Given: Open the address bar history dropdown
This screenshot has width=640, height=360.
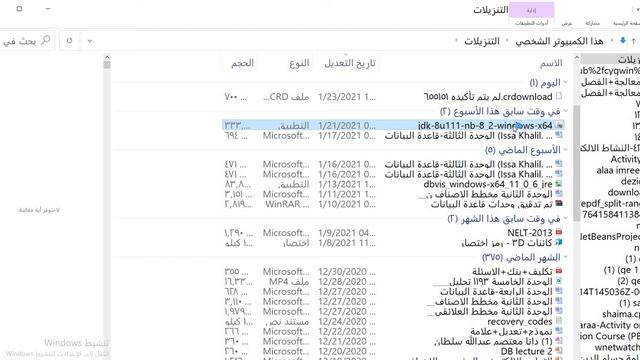Looking at the screenshot, I should pos(89,41).
